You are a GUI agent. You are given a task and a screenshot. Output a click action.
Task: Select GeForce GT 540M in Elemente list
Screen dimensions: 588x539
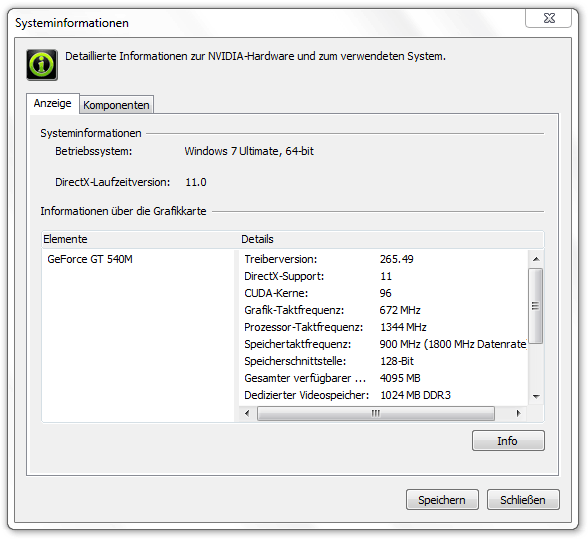pos(90,259)
